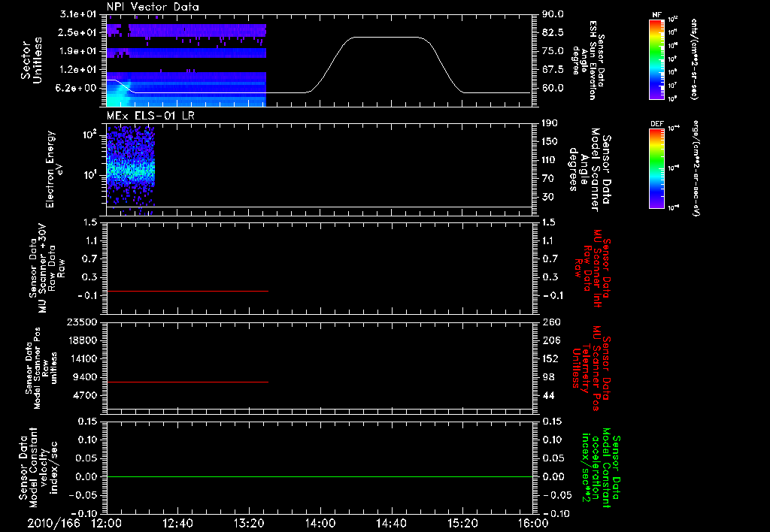Click the 16:00 time tick label
This screenshot has height=532, width=770.
[533, 523]
